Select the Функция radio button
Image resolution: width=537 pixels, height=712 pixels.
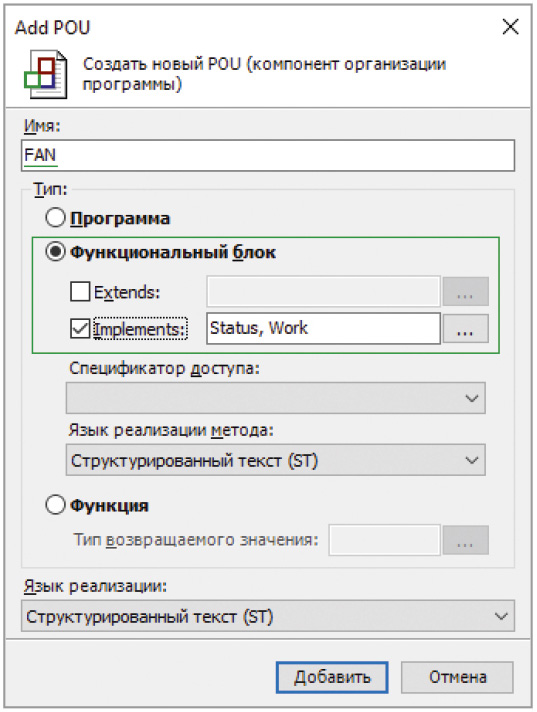point(55,505)
